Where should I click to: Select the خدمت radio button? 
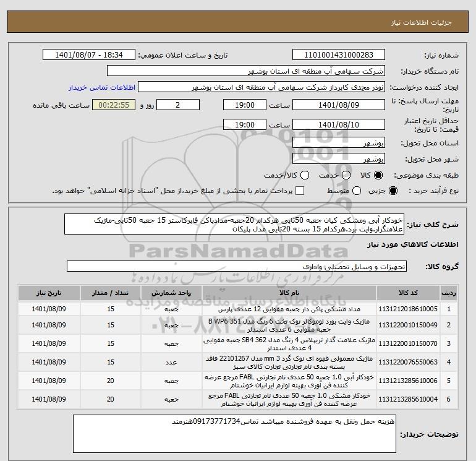pos(346,175)
